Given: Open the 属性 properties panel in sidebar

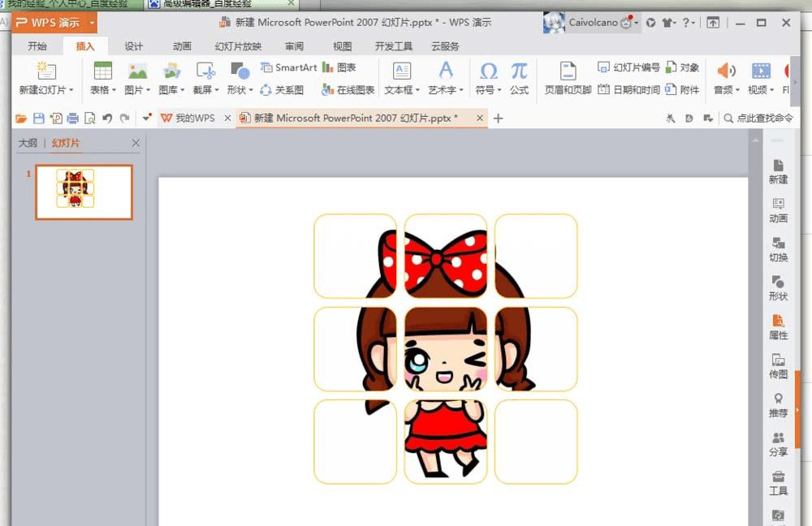Looking at the screenshot, I should point(778,326).
